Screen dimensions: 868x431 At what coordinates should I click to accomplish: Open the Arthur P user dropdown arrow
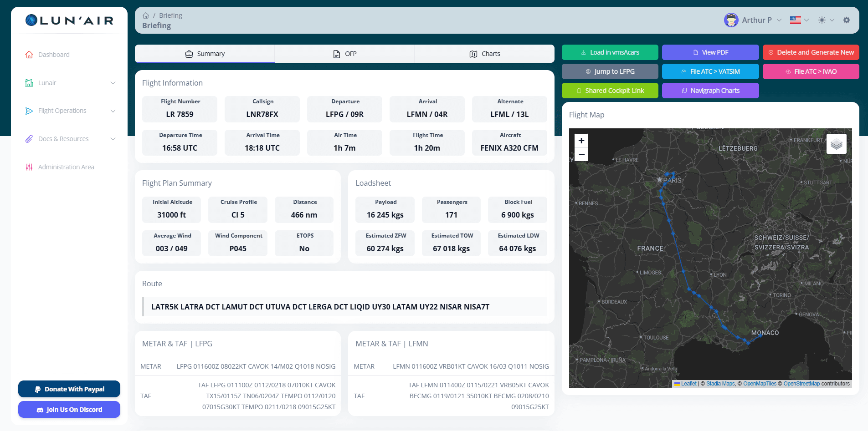tap(779, 20)
